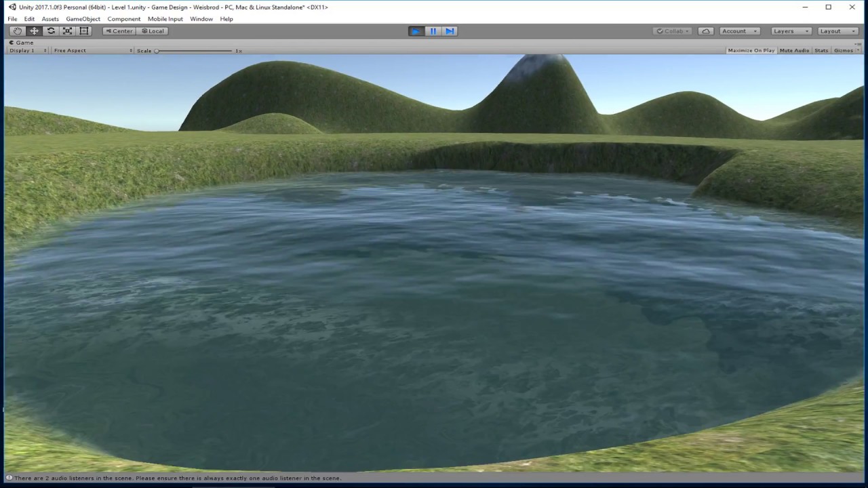Select the Rect Transform tool
Image resolution: width=868 pixels, height=488 pixels.
(84, 31)
